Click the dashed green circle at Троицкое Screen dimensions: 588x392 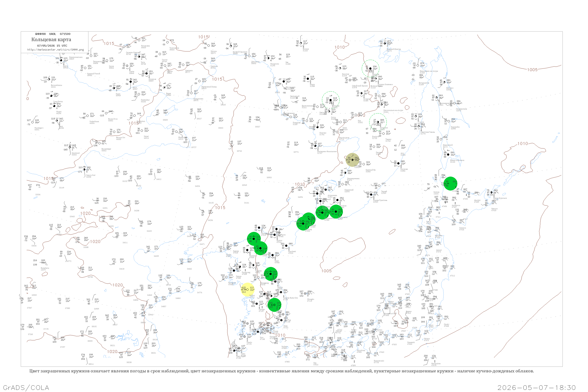(378, 122)
